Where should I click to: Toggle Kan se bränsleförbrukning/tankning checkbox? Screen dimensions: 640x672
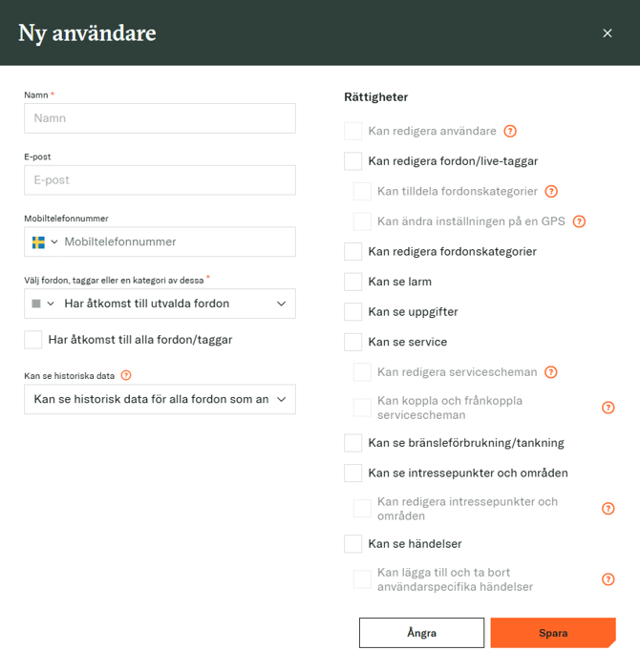353,443
